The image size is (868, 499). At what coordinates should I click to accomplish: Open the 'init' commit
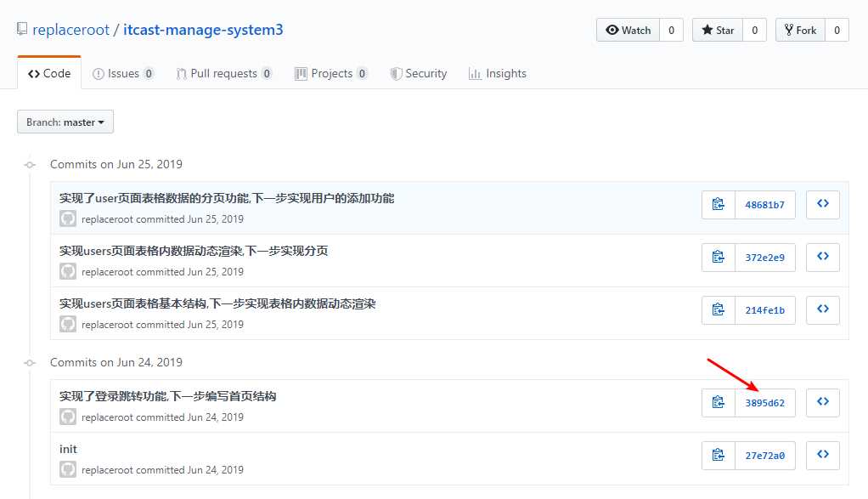pyautogui.click(x=68, y=449)
